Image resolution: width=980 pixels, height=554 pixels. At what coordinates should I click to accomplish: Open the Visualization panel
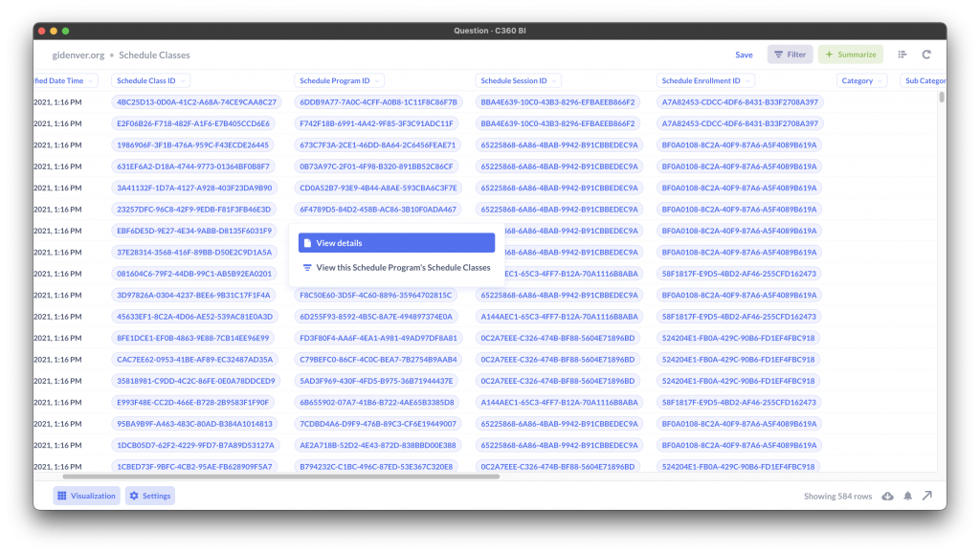(x=86, y=496)
